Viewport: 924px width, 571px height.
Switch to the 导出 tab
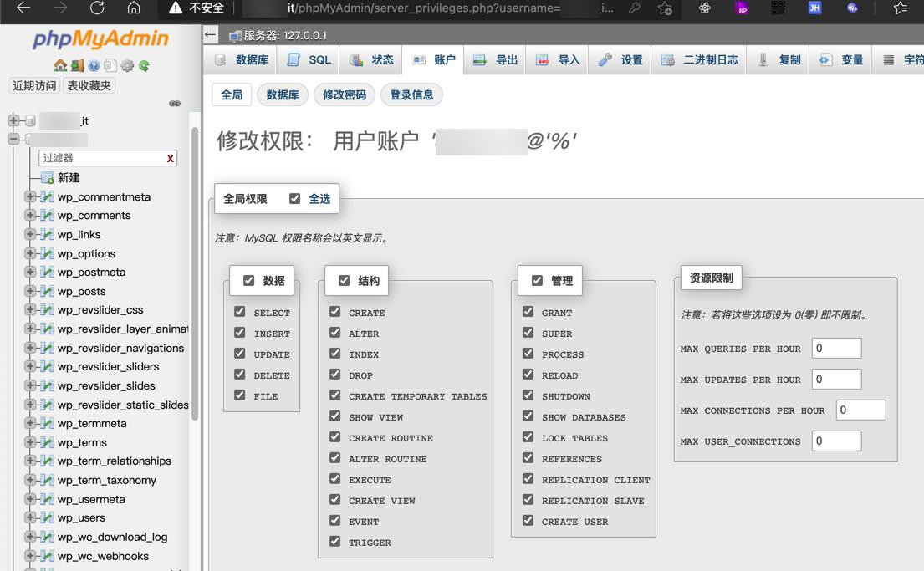click(x=496, y=59)
